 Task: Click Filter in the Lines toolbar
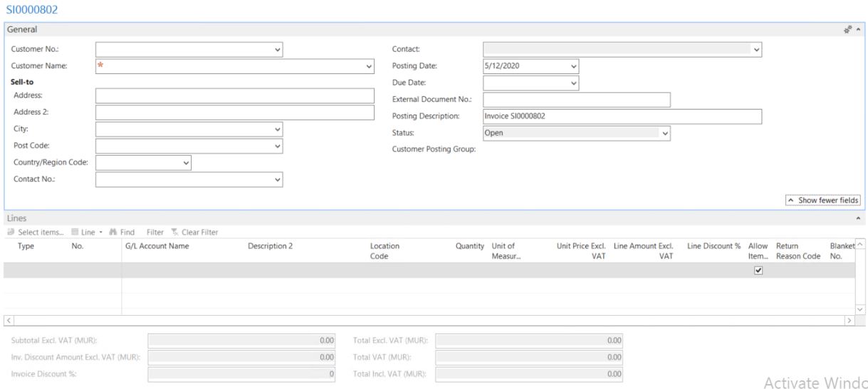pyautogui.click(x=155, y=232)
